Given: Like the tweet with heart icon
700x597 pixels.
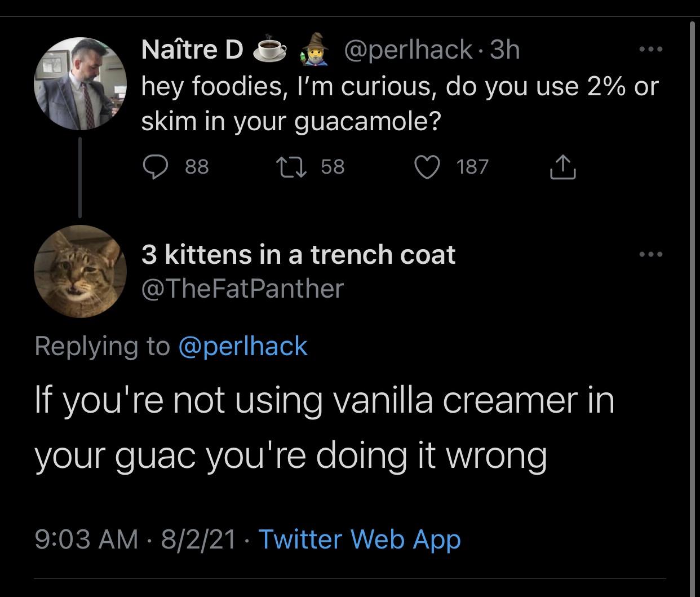Looking at the screenshot, I should click(428, 166).
